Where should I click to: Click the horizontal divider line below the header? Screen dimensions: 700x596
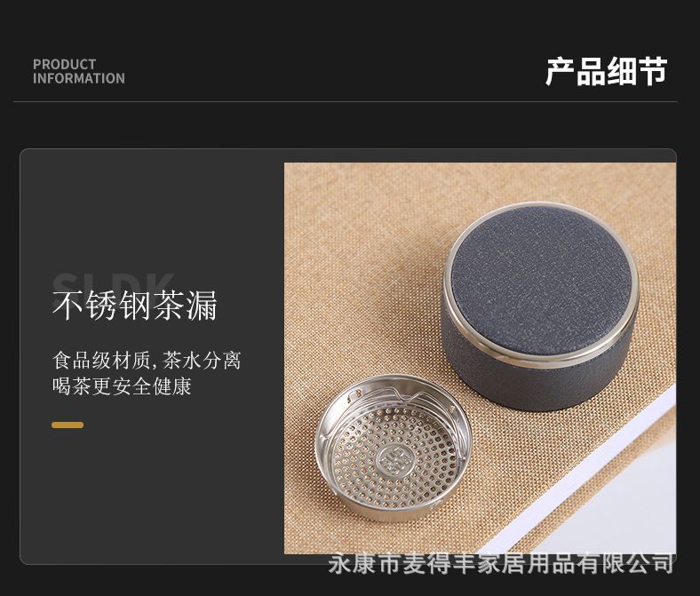pos(346,102)
